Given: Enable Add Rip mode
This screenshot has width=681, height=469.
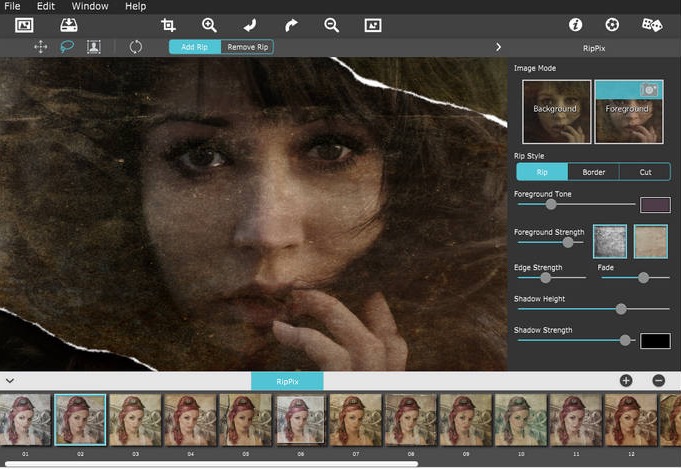Looking at the screenshot, I should [195, 47].
